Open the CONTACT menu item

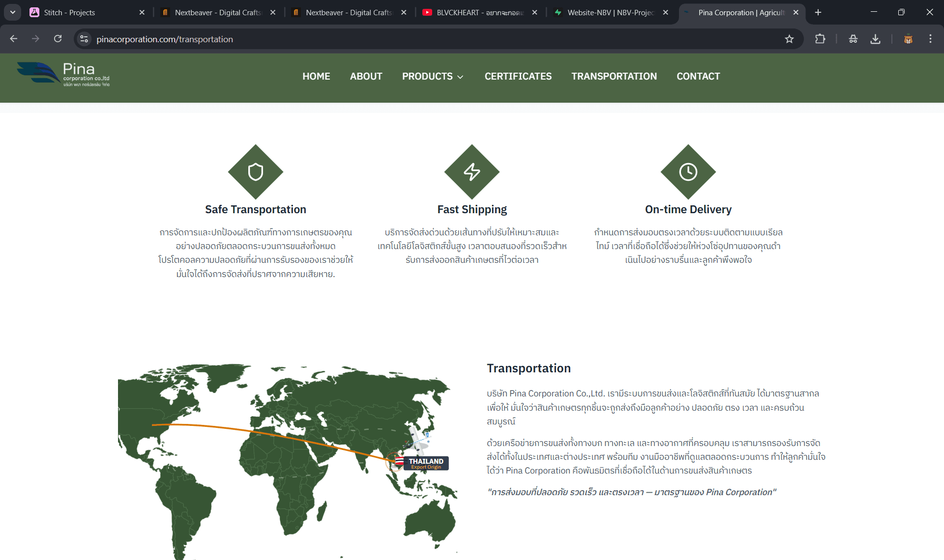point(698,76)
